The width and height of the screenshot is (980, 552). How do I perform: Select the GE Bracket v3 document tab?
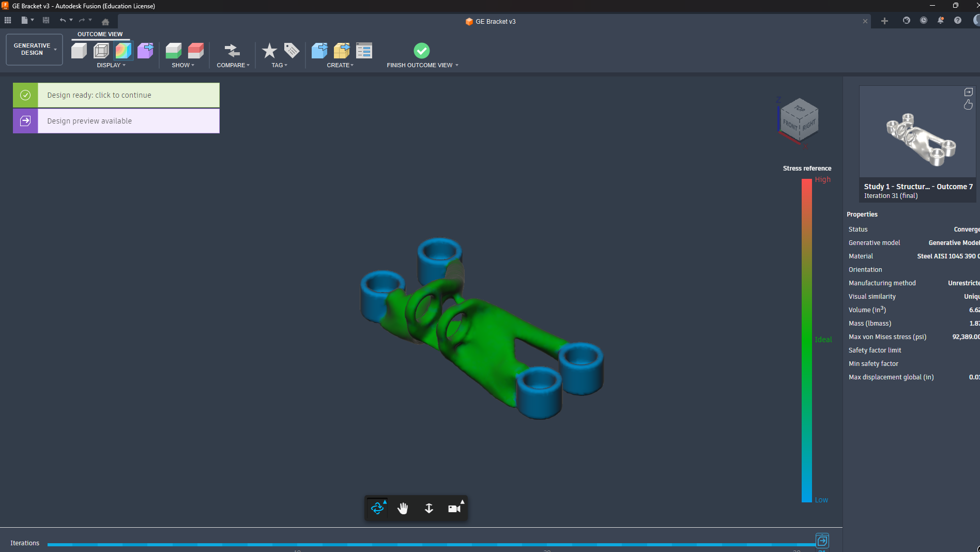pos(491,22)
